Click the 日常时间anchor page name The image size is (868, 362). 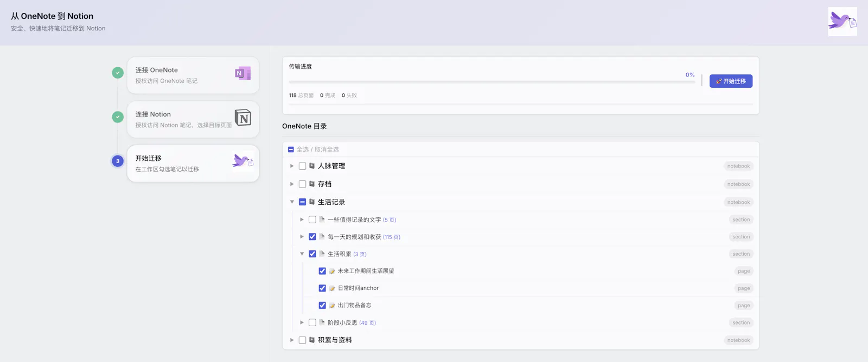point(358,288)
